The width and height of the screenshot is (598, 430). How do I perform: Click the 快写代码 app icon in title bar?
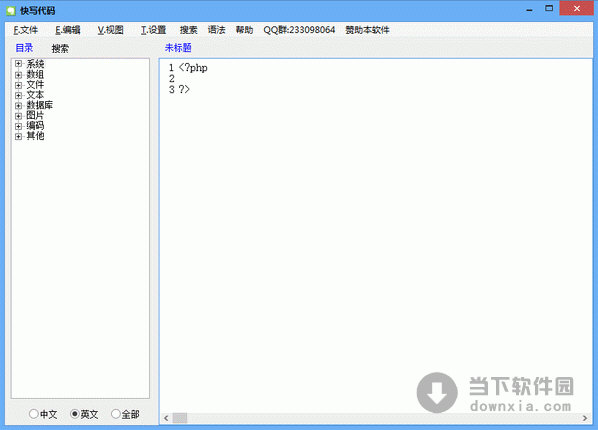click(11, 11)
